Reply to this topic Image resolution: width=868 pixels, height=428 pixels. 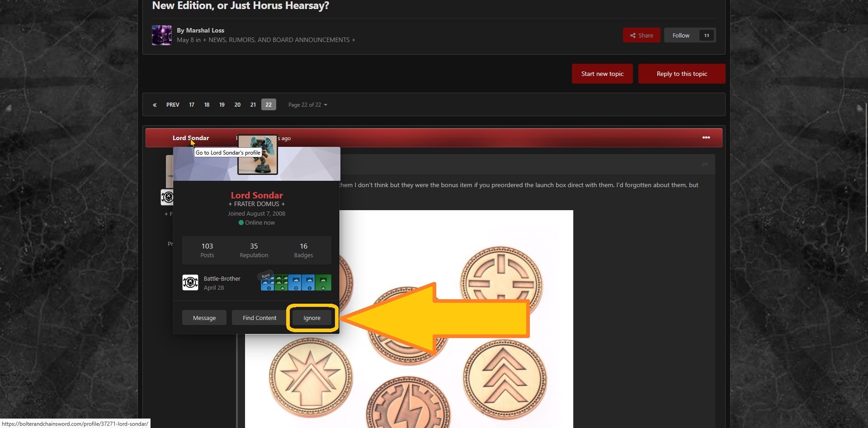[681, 74]
